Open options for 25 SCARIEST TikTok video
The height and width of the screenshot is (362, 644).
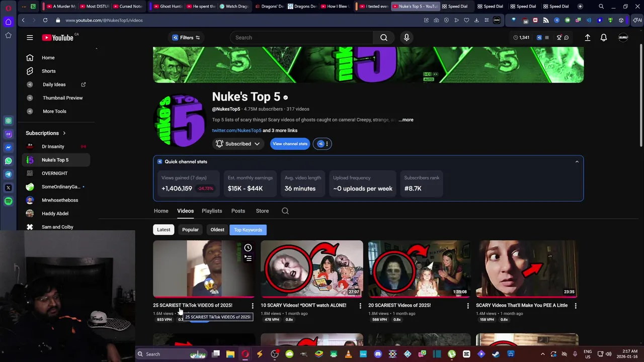tap(253, 306)
